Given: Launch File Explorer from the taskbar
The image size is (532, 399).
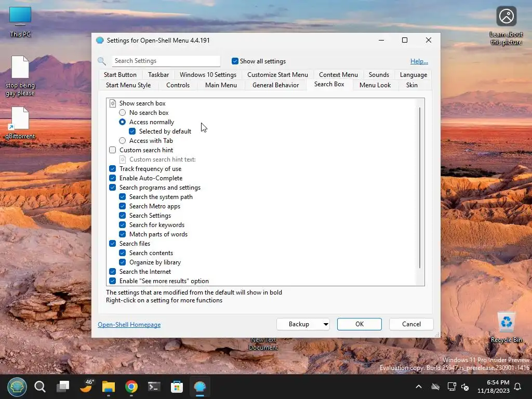Looking at the screenshot, I should point(109,387).
